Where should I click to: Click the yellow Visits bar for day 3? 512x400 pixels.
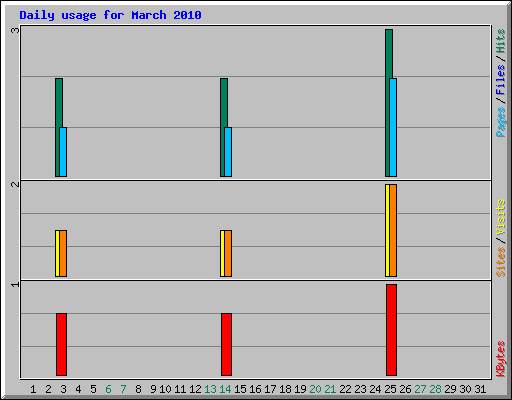coord(57,253)
